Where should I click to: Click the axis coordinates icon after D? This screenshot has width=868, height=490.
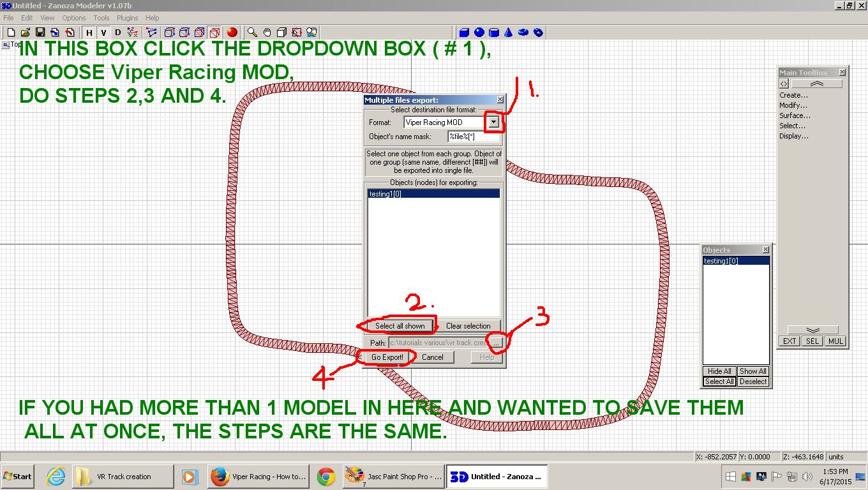pyautogui.click(x=132, y=32)
